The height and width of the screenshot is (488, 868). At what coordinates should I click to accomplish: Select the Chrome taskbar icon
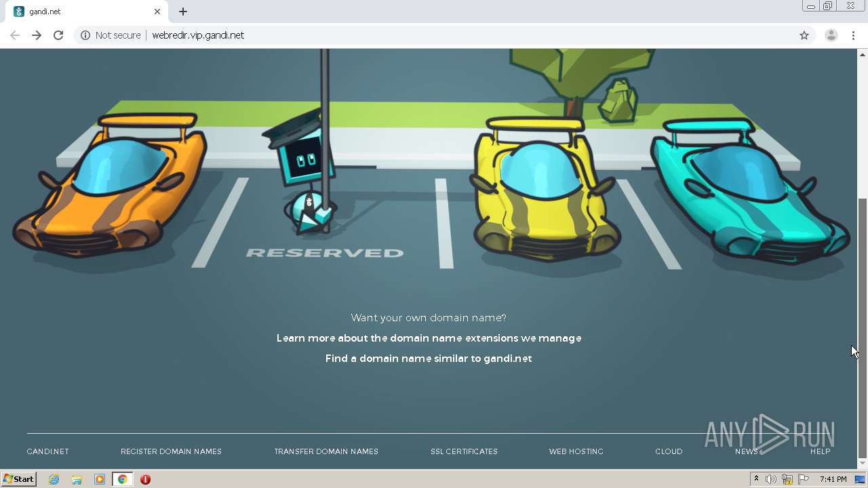(122, 479)
